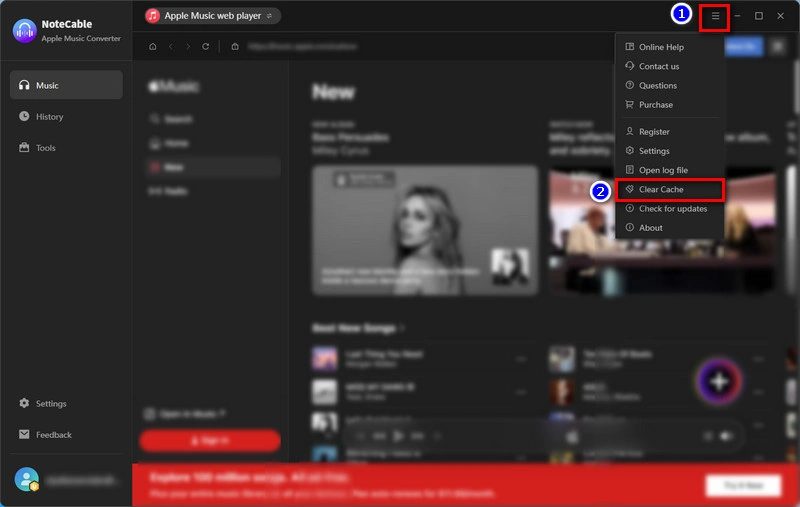800x507 pixels.
Task: Click the Apple Music logo
Action: [173, 86]
